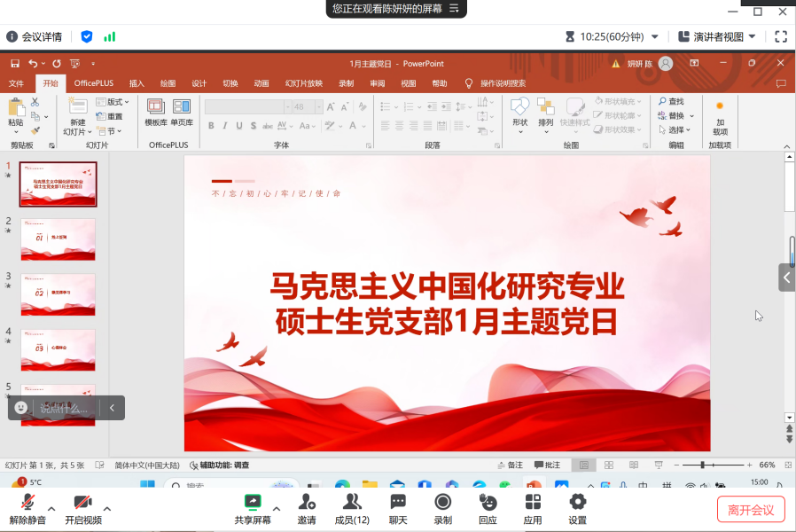Click 会议详情 meeting details
The image size is (796, 532).
[x=35, y=36]
